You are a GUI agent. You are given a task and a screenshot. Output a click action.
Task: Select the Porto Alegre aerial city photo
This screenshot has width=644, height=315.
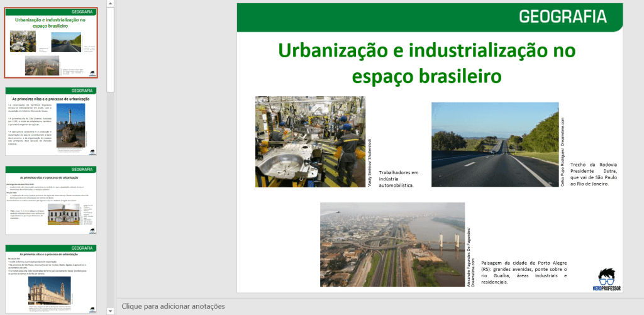(392, 245)
